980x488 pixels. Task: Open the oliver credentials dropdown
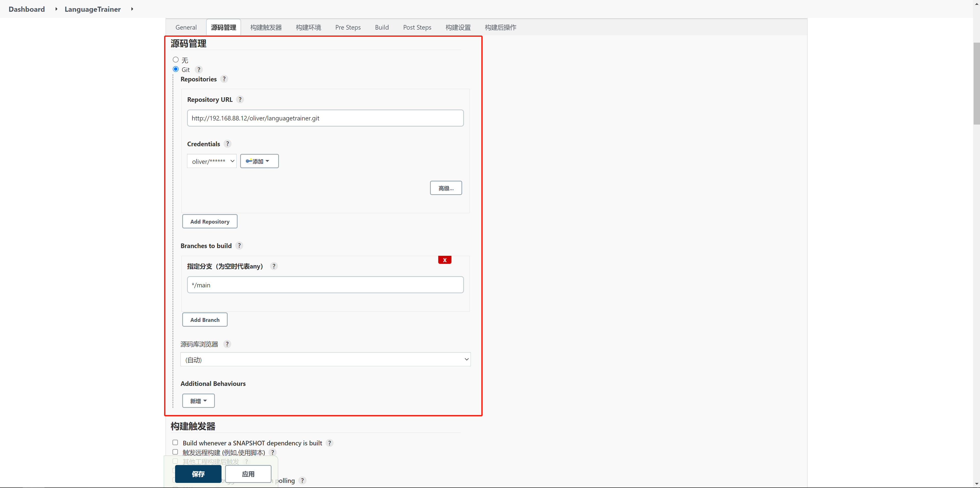(212, 161)
